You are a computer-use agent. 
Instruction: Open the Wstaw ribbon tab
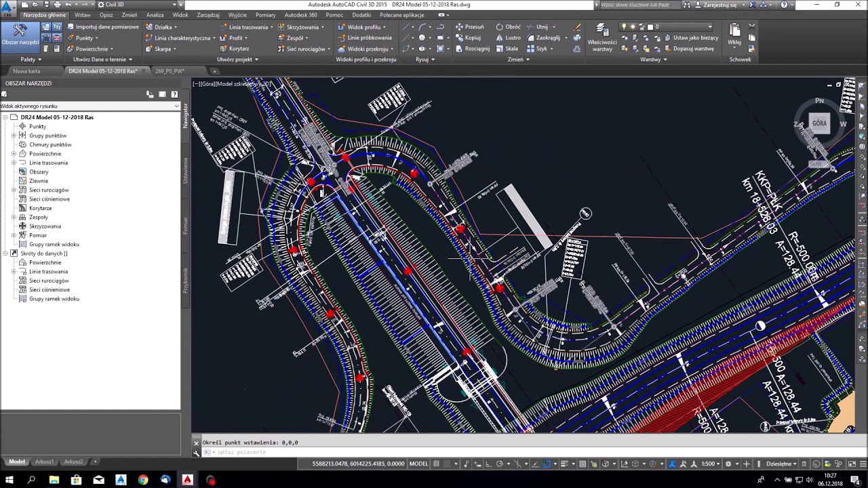tap(83, 14)
